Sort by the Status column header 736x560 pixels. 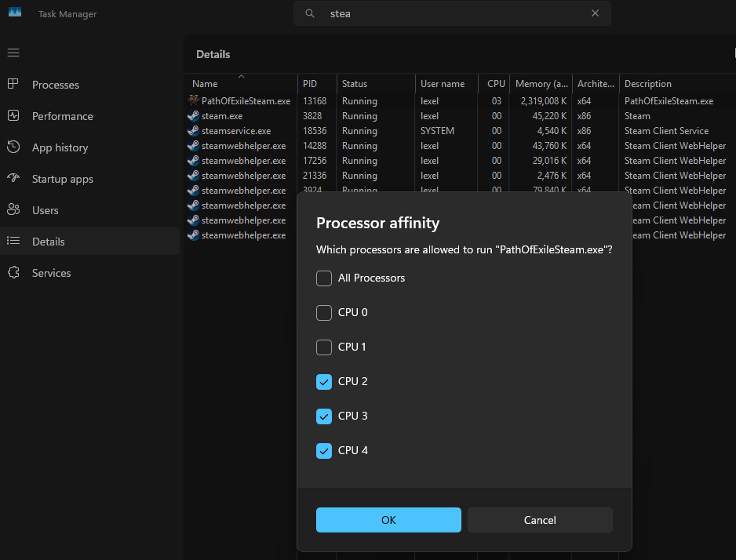click(x=376, y=83)
